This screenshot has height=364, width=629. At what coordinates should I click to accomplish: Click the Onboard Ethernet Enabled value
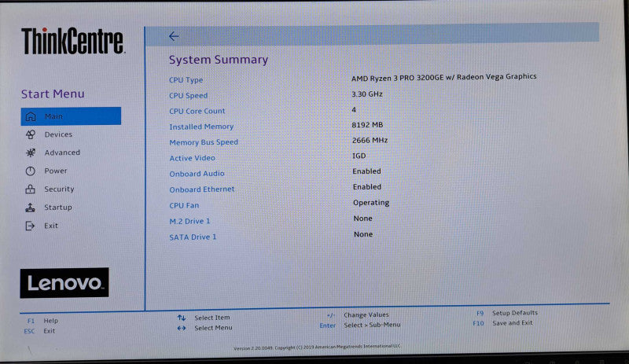point(367,186)
